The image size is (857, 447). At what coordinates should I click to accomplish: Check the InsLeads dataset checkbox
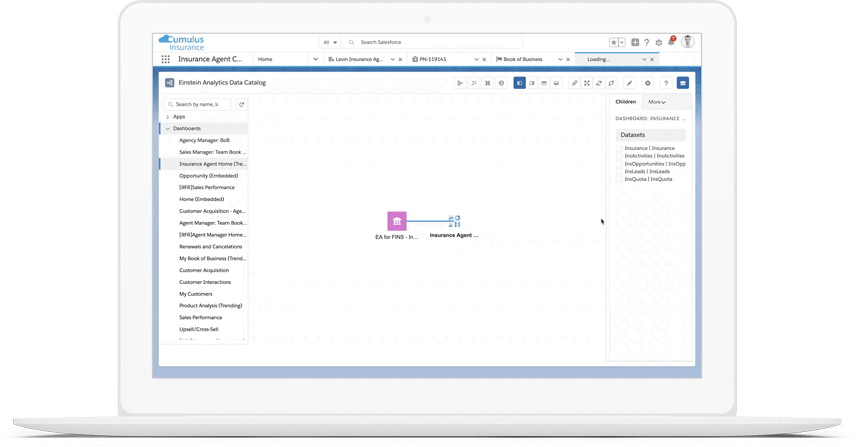(x=619, y=171)
